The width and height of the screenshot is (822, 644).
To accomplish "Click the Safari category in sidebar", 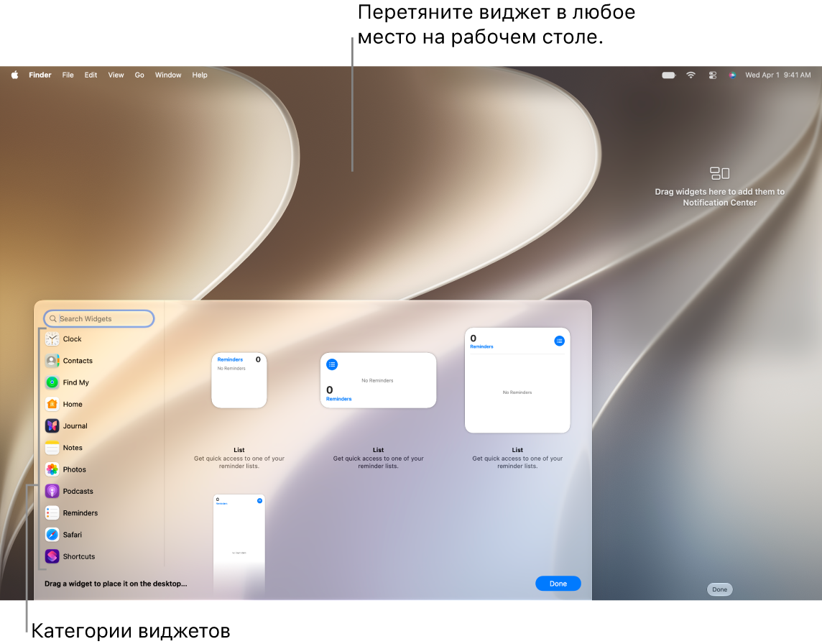I will (x=64, y=535).
